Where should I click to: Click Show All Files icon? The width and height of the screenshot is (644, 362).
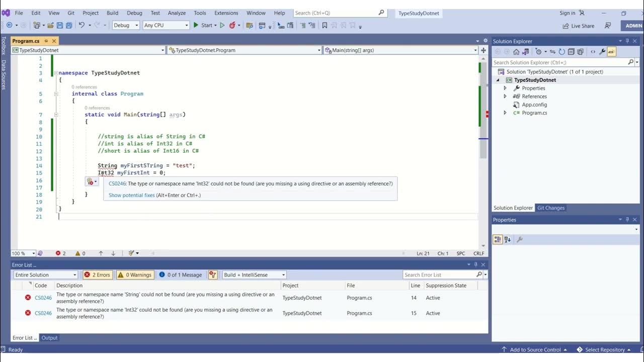[580, 51]
